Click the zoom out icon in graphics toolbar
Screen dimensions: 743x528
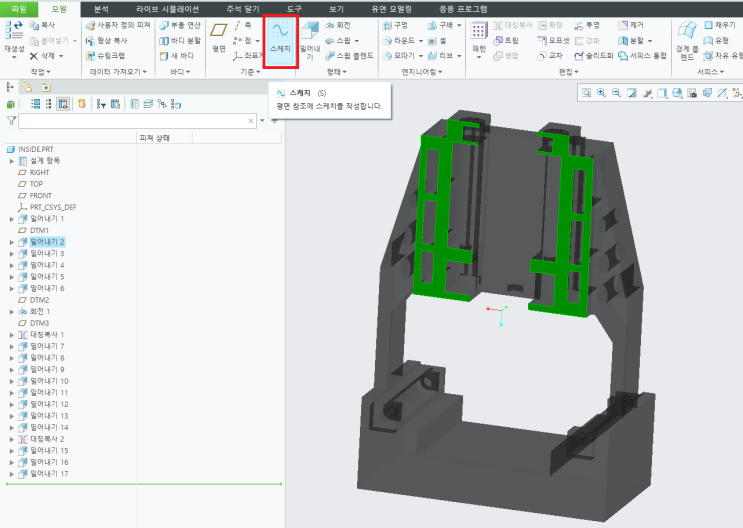[616, 93]
